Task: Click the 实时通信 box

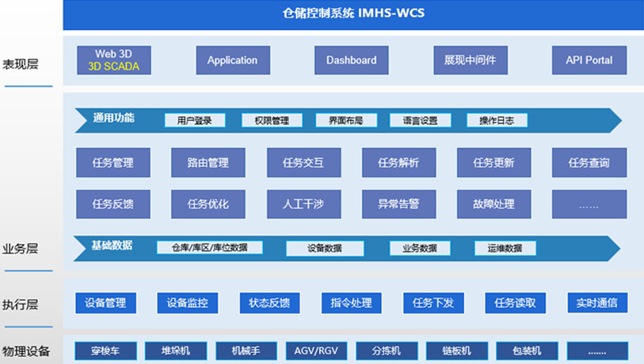Action: point(597,303)
